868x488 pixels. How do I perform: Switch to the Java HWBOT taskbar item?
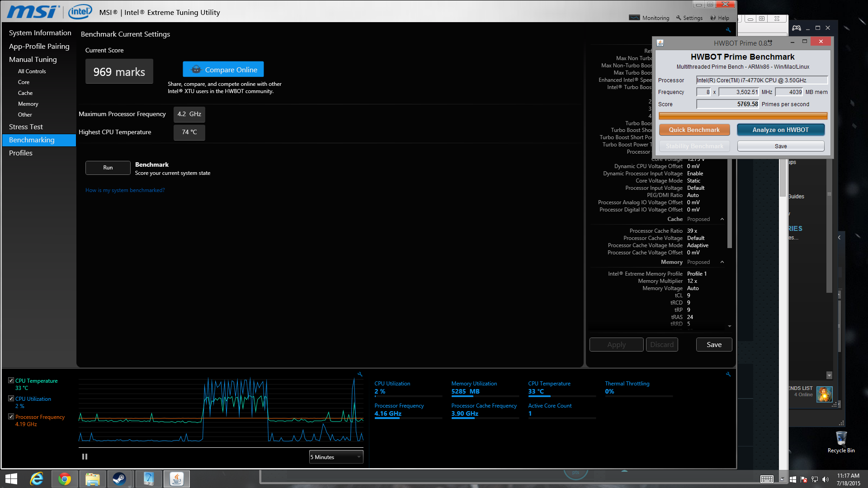point(177,479)
